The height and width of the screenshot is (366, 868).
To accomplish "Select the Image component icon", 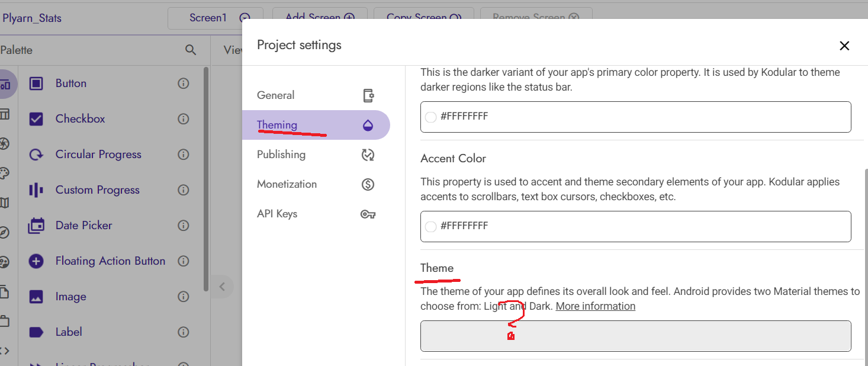I will [x=36, y=297].
